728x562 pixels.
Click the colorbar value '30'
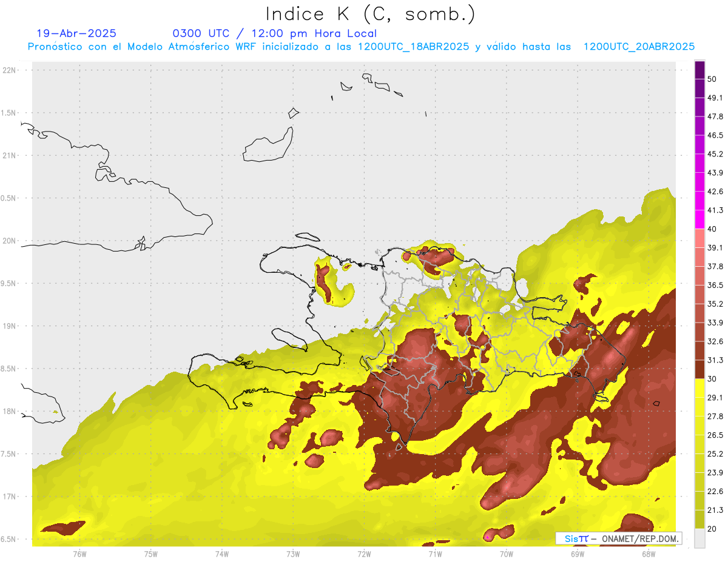(712, 379)
